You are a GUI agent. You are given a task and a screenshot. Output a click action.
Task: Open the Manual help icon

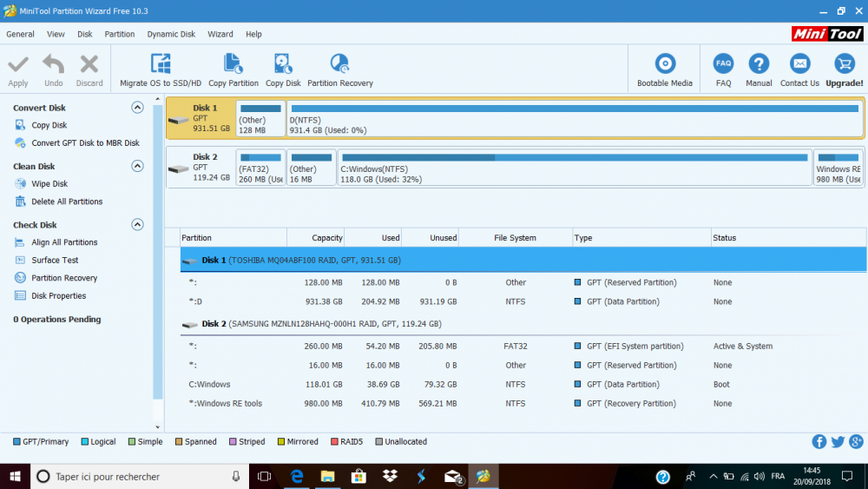coord(759,64)
